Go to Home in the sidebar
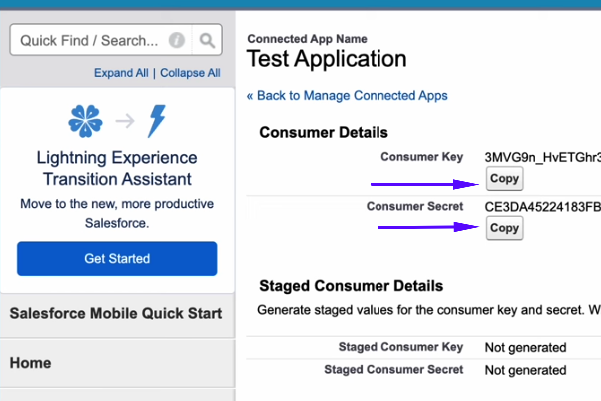Image resolution: width=601 pixels, height=401 pixels. tap(30, 363)
